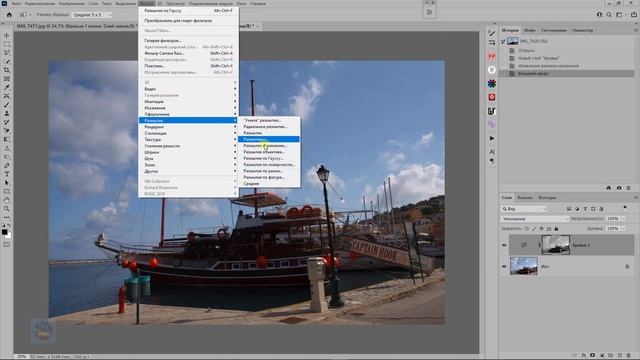Toggle lock position cross icon
The image size is (640, 360).
click(542, 229)
